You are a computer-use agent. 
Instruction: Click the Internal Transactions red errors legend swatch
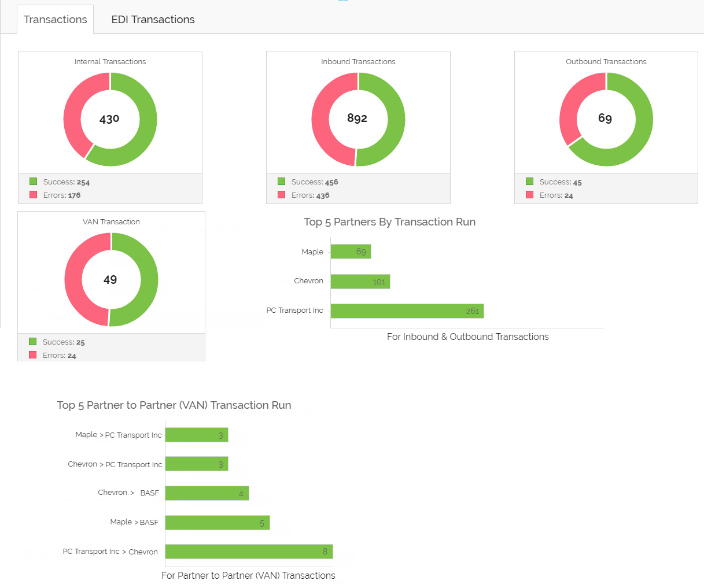pos(34,195)
